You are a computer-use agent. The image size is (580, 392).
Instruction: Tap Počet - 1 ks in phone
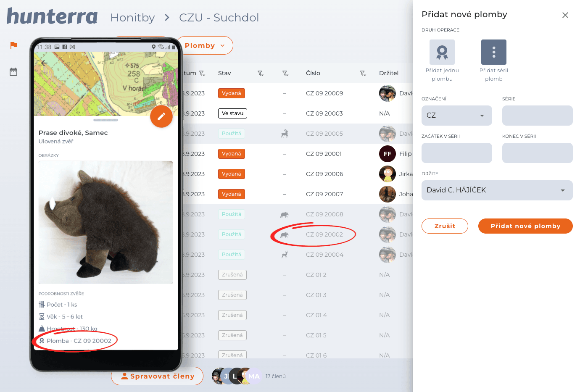[x=62, y=305]
